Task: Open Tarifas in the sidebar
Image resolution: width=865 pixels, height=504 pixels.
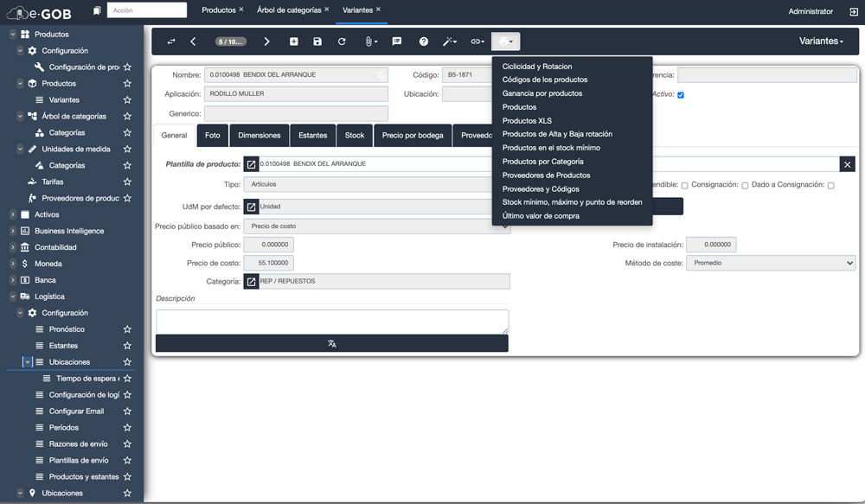Action: coord(52,182)
